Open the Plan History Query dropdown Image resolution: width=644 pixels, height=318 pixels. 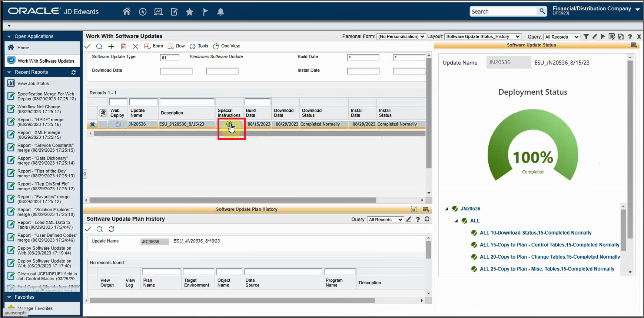click(385, 220)
